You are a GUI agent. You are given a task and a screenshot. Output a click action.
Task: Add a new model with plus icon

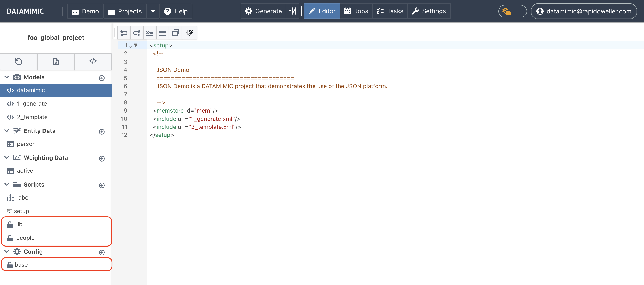coord(102,78)
